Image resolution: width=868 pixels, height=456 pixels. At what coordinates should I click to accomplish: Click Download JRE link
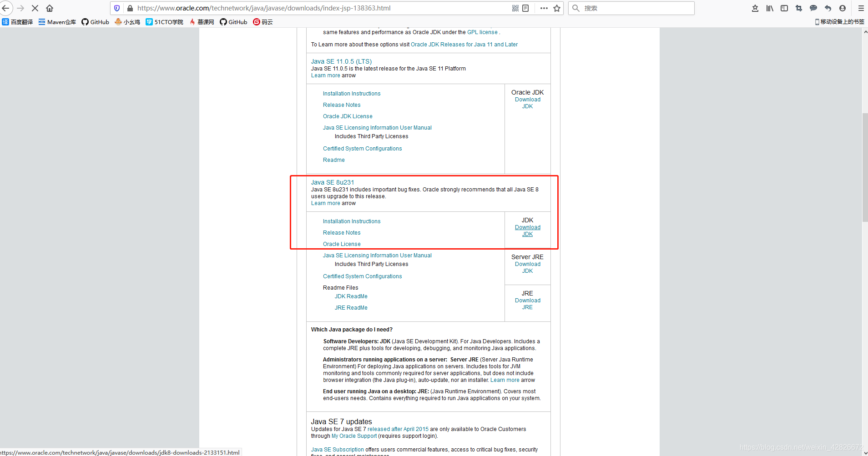528,304
